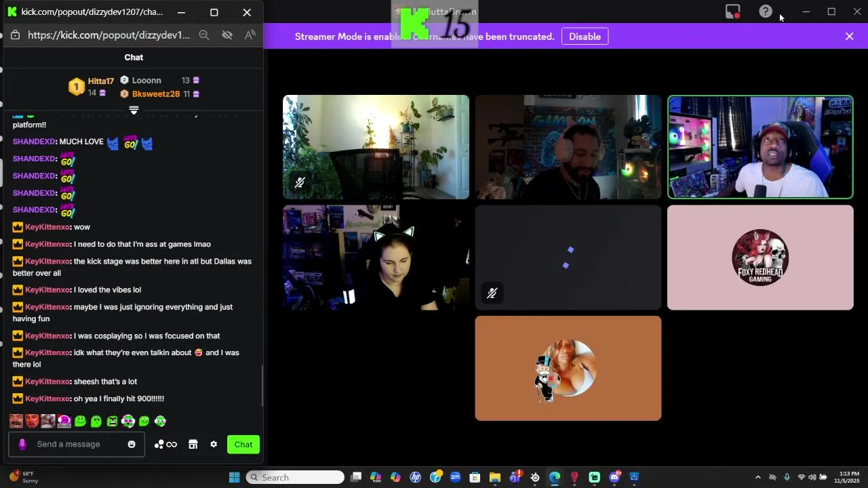Click the chat panel scrollbar

coord(262,385)
